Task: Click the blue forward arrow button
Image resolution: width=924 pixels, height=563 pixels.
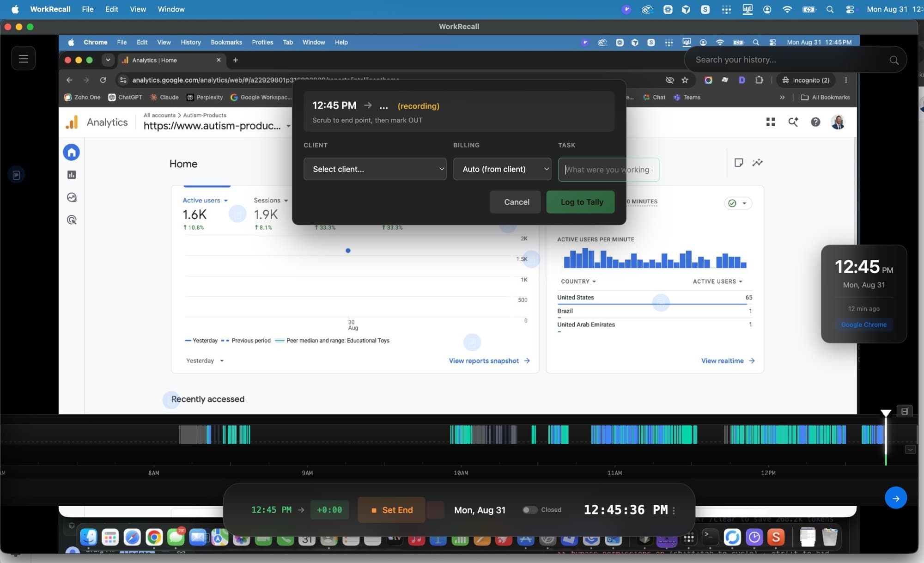Action: point(896,498)
